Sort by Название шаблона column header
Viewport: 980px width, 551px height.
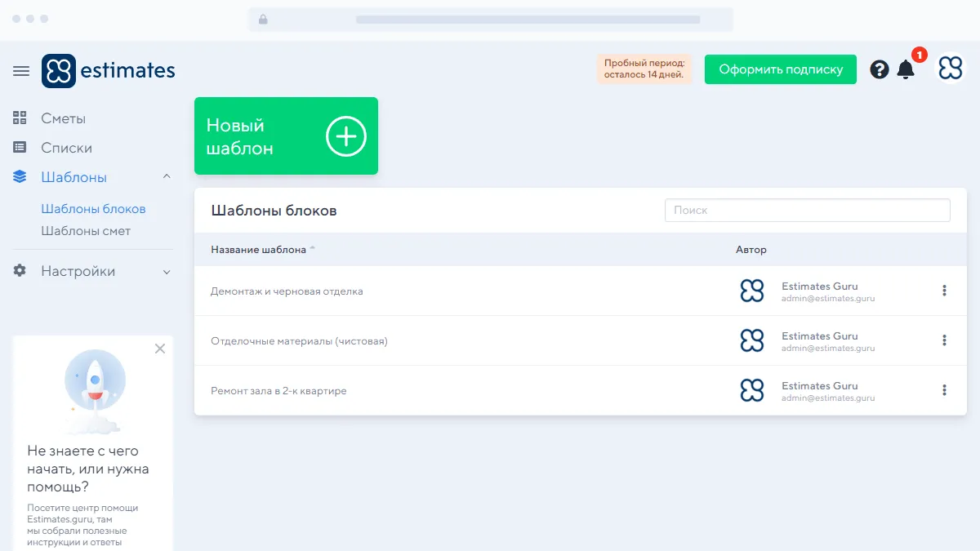(x=259, y=250)
